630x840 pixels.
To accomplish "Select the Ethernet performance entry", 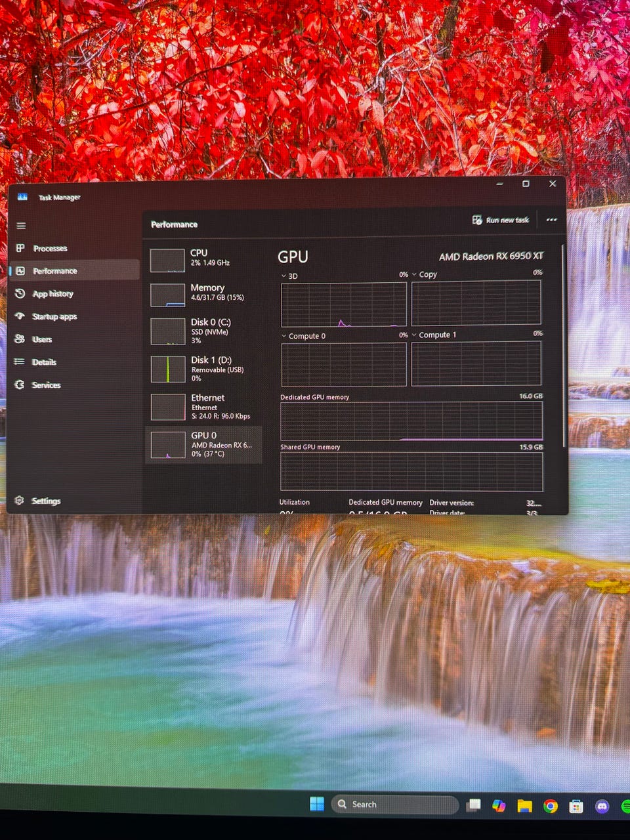I will tap(203, 407).
